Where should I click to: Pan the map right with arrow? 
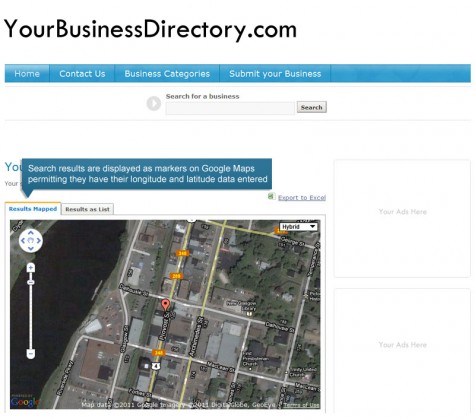coord(38,240)
